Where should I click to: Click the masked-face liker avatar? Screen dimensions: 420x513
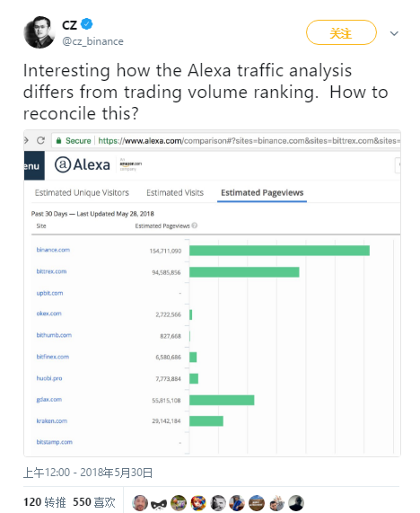click(x=159, y=503)
